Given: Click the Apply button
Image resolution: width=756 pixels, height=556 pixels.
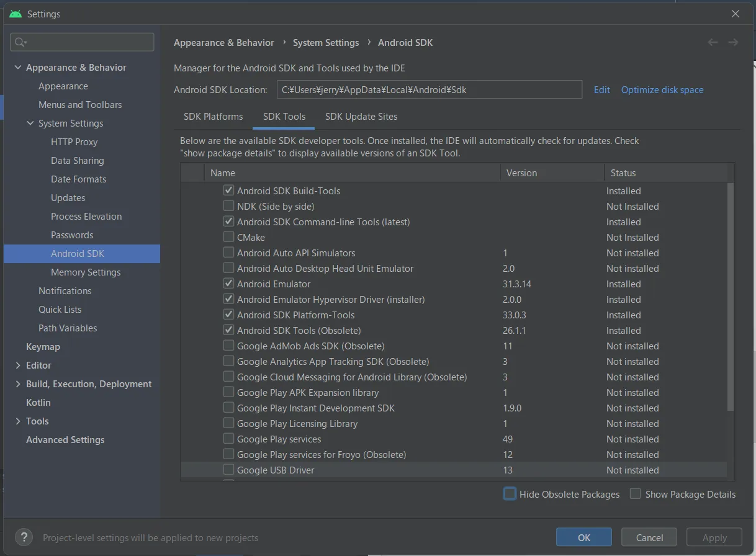Looking at the screenshot, I should 714,537.
